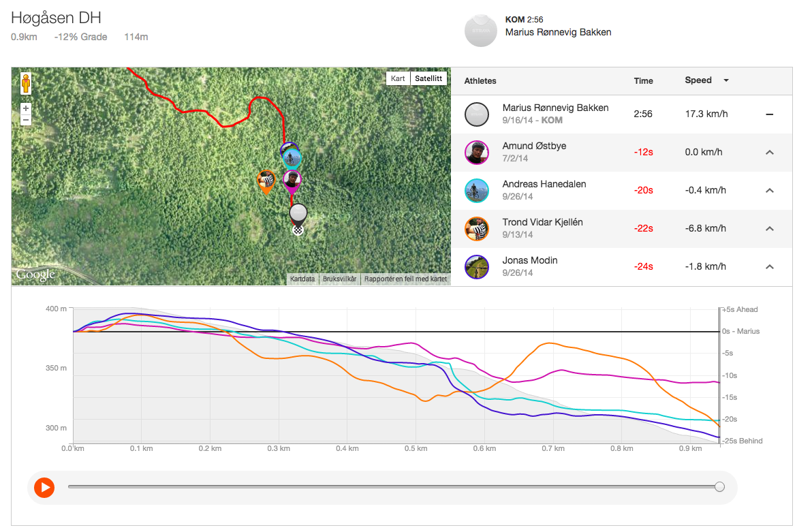Image resolution: width=797 pixels, height=532 pixels.
Task: Click the 0.5 km chart axis label
Action: click(x=416, y=449)
